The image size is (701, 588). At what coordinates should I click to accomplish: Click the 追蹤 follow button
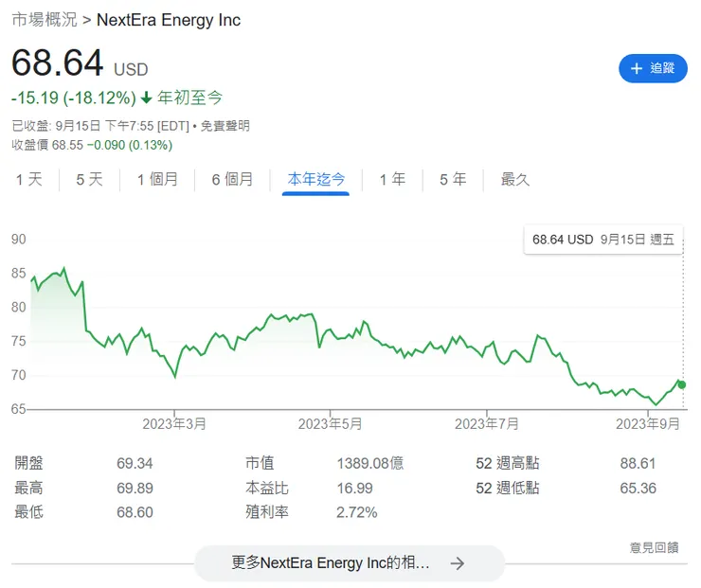(x=653, y=68)
